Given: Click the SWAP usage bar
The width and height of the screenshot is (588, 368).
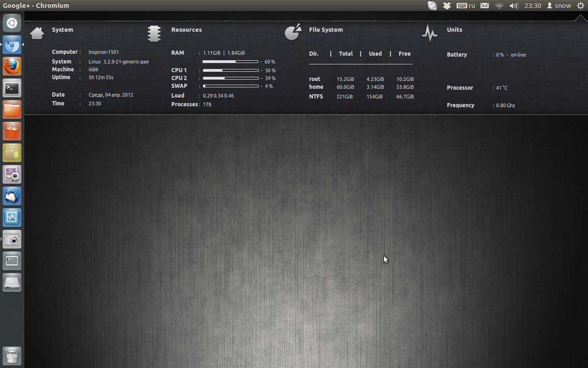Looking at the screenshot, I should pyautogui.click(x=231, y=86).
